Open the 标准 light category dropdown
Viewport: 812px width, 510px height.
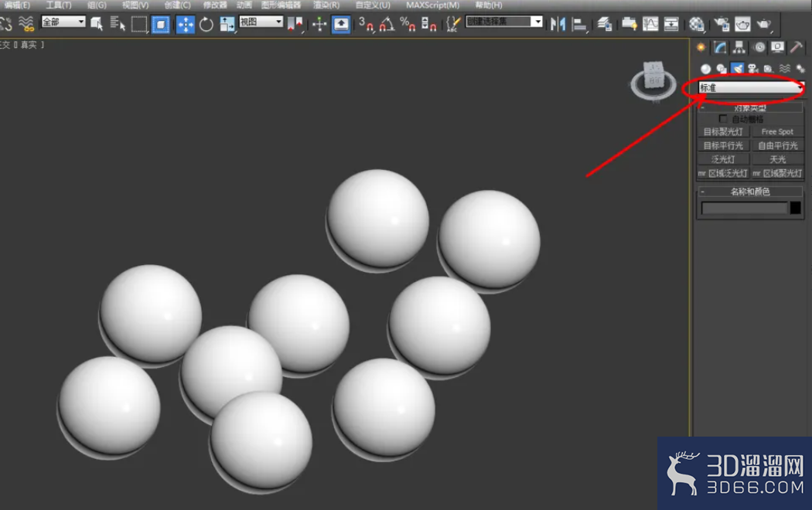click(750, 87)
